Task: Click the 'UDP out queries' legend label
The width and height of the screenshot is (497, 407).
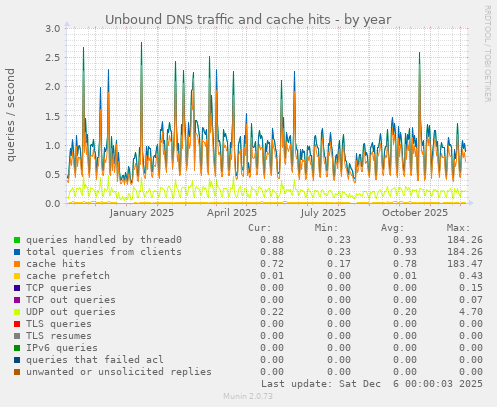Action: 71,312
